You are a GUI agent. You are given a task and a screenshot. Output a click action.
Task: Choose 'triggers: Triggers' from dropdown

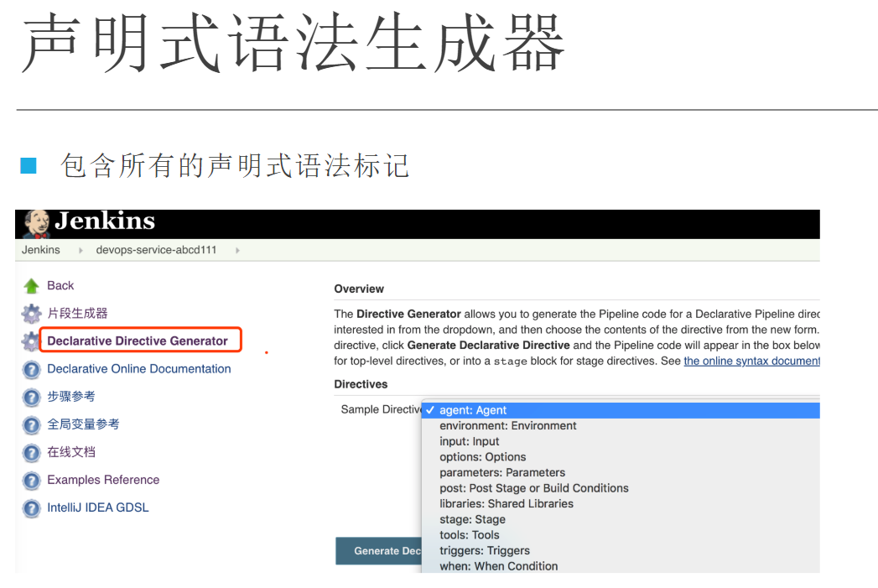click(621, 552)
